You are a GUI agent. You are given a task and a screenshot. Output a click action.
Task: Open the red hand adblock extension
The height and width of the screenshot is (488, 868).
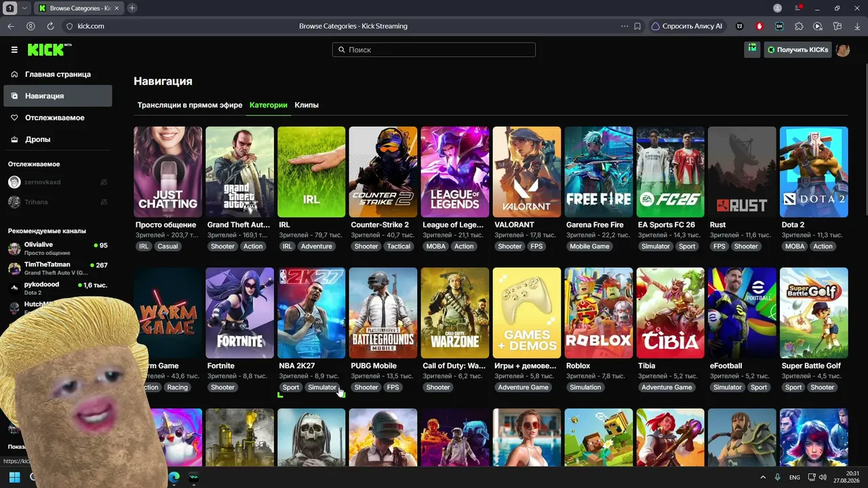(759, 26)
